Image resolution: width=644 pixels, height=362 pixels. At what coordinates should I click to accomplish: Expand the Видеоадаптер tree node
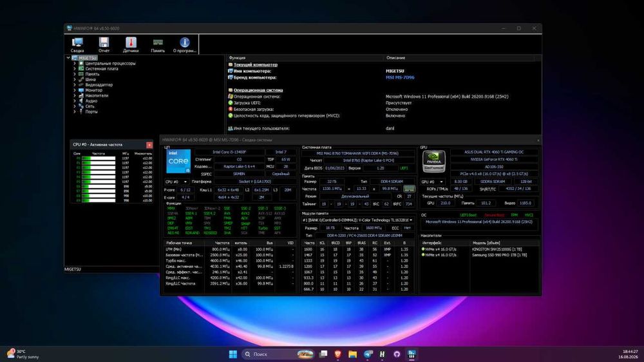tap(74, 84)
